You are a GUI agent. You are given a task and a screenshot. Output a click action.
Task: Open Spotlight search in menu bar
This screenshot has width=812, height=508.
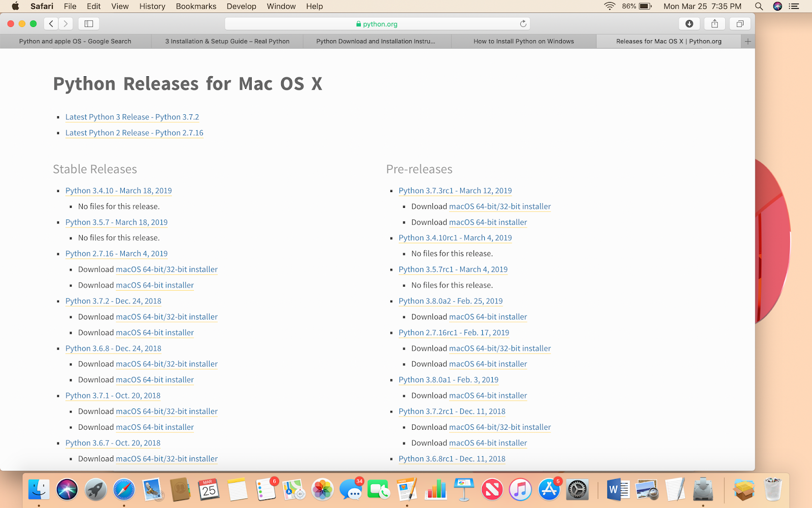[x=759, y=6]
